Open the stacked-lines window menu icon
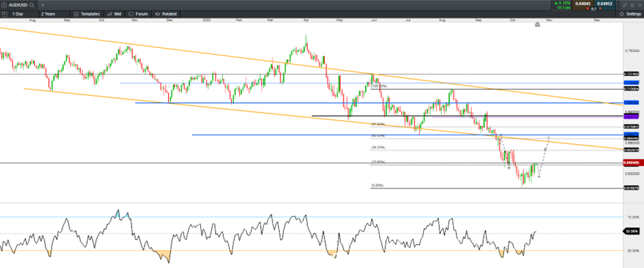Image resolution: width=644 pixels, height=268 pixels. click(x=619, y=5)
